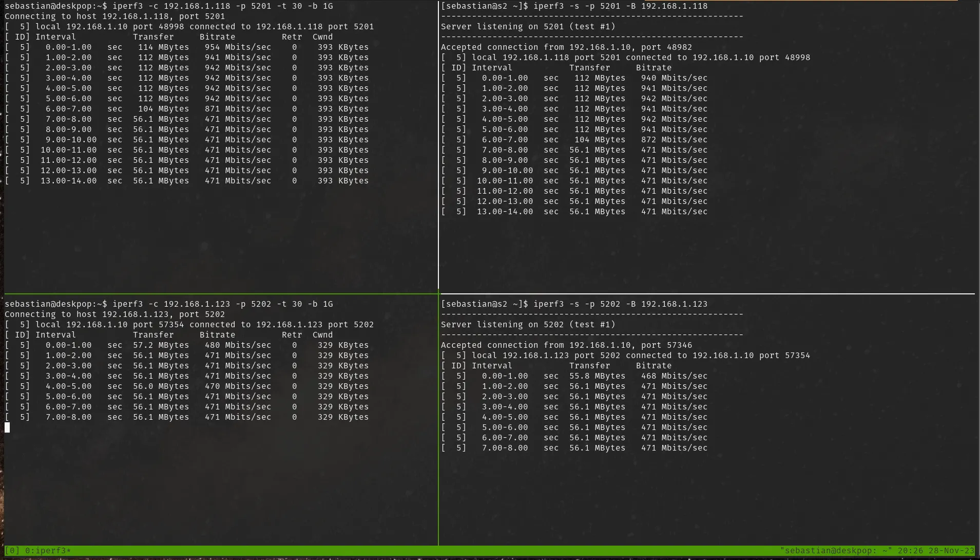Image resolution: width=980 pixels, height=560 pixels.
Task: Click the bitrate value 954 Mbits/sec
Action: click(x=238, y=47)
